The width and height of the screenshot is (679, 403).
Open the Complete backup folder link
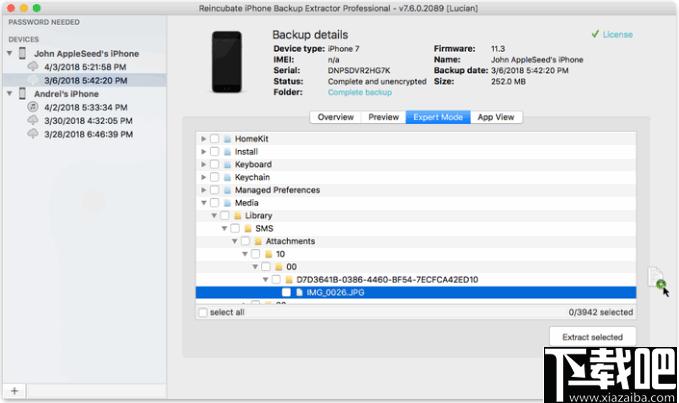(360, 92)
